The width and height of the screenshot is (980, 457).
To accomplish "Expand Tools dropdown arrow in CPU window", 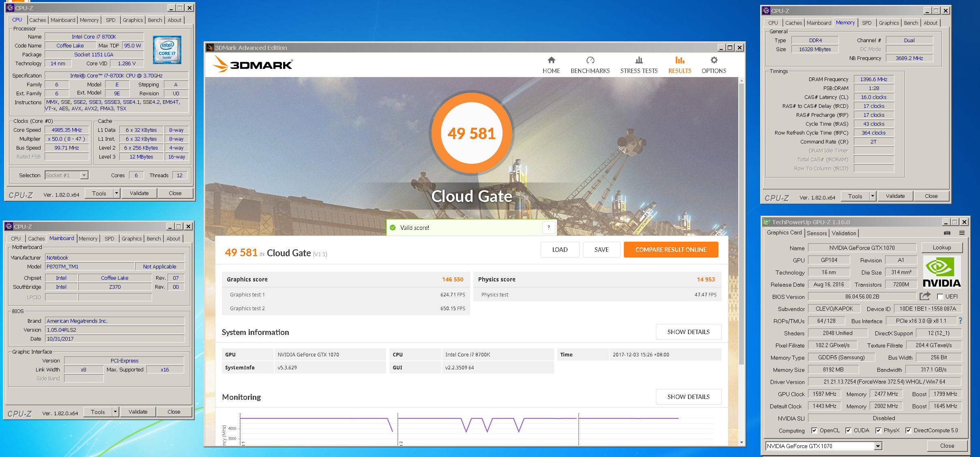I will click(x=117, y=193).
